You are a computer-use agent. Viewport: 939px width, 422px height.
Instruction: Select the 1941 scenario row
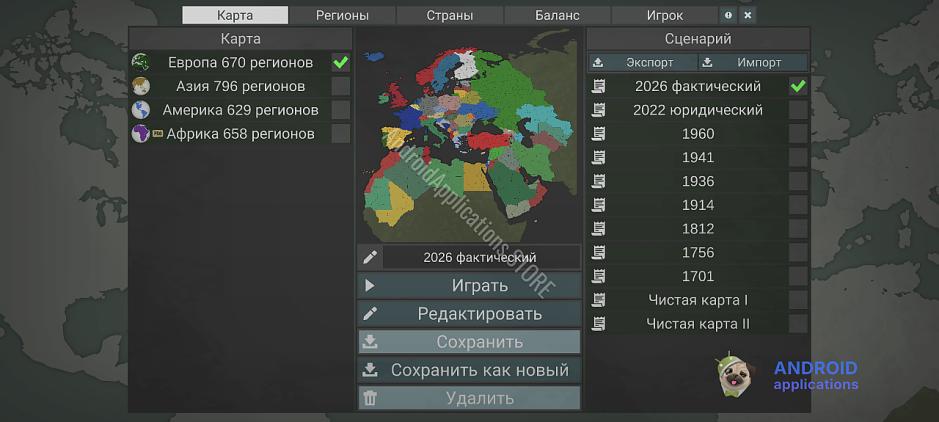pos(698,157)
